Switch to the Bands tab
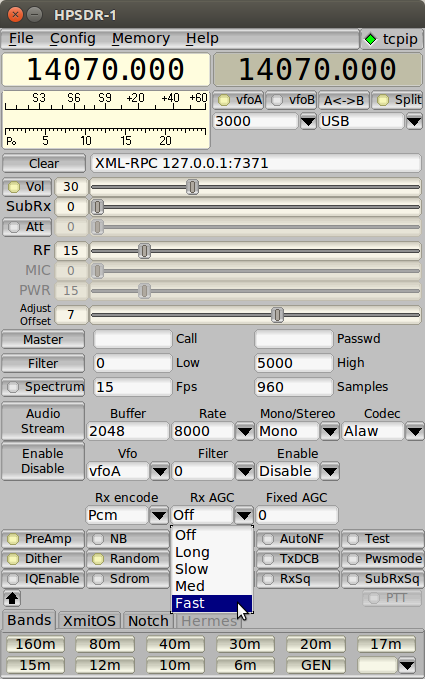 (29, 620)
